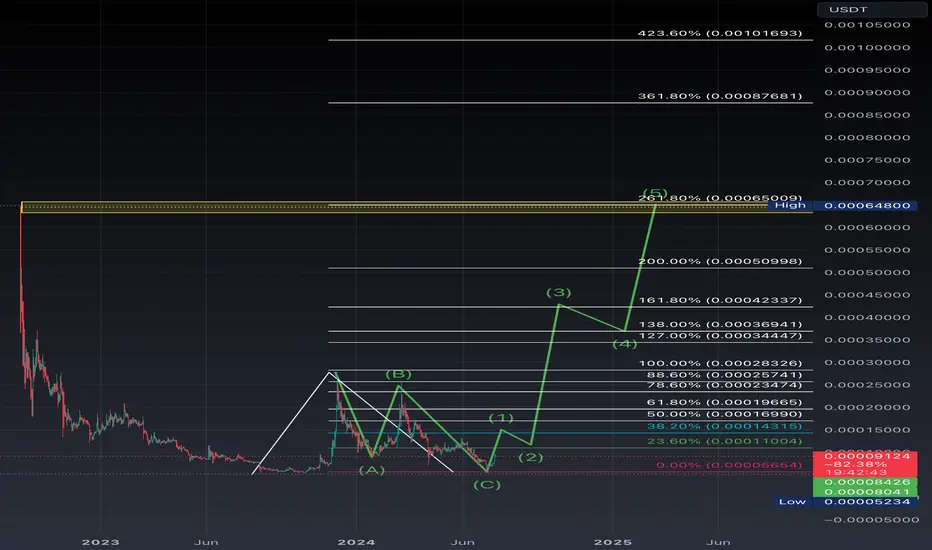
Task: Click 0.00105000 on the price axis
Action: 867,25
